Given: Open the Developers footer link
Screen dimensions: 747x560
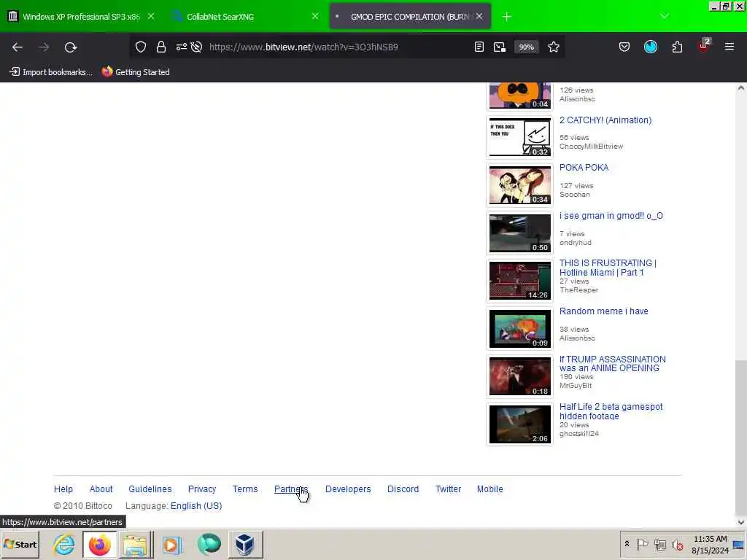Looking at the screenshot, I should [x=348, y=489].
